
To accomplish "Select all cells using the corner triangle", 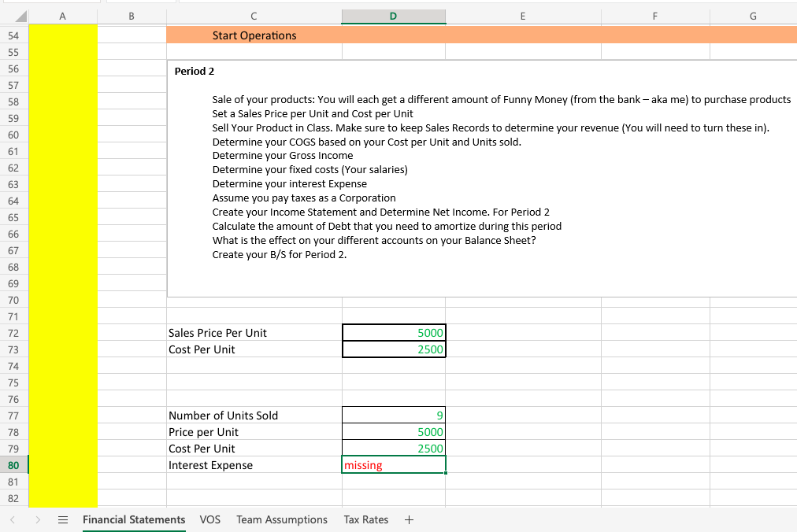I will [x=17, y=14].
